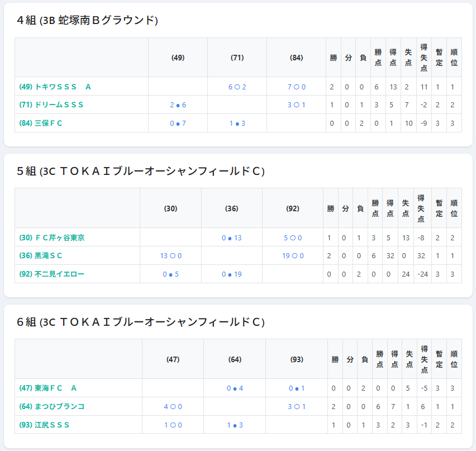View the 2 ● 6 match result
Image resolution: width=476 pixels, height=451 pixels.
(x=178, y=105)
